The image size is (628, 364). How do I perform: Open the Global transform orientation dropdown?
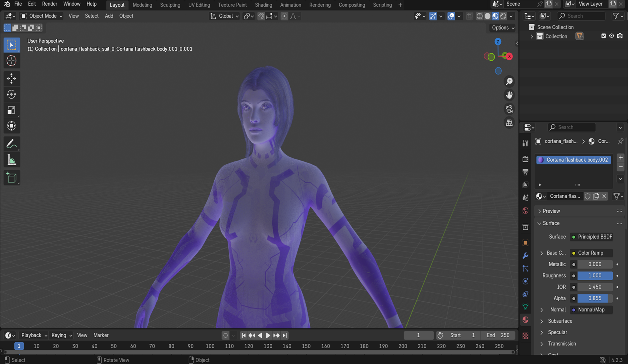(224, 16)
